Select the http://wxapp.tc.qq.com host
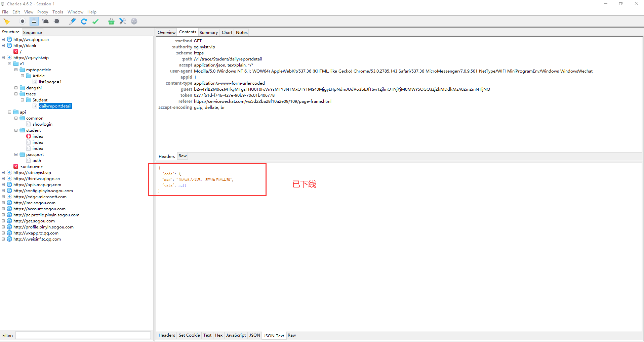 tap(36, 233)
